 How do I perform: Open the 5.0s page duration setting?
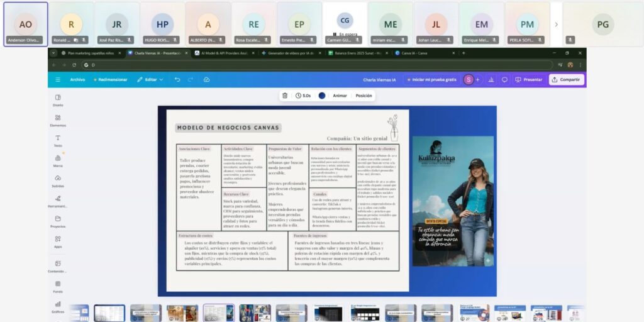coord(303,96)
